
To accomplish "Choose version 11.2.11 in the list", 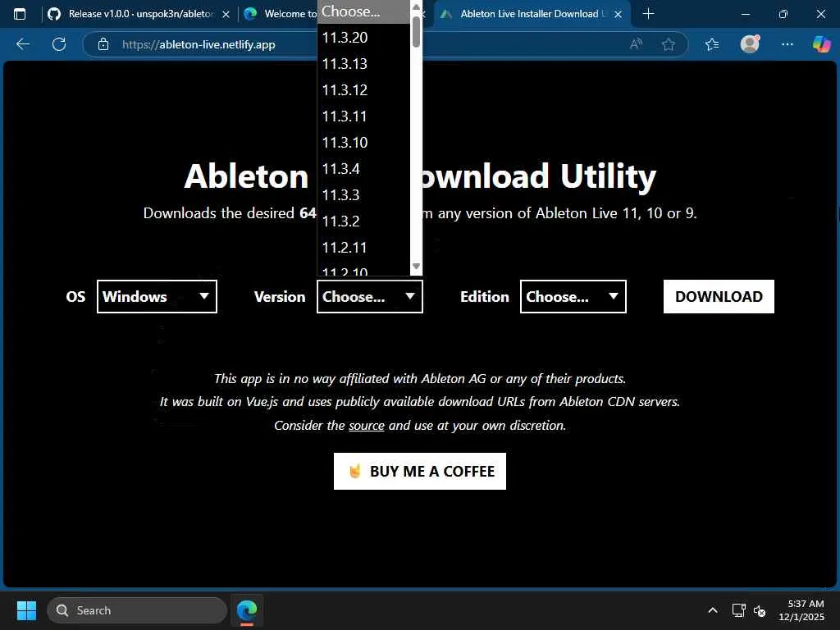I will [x=363, y=248].
